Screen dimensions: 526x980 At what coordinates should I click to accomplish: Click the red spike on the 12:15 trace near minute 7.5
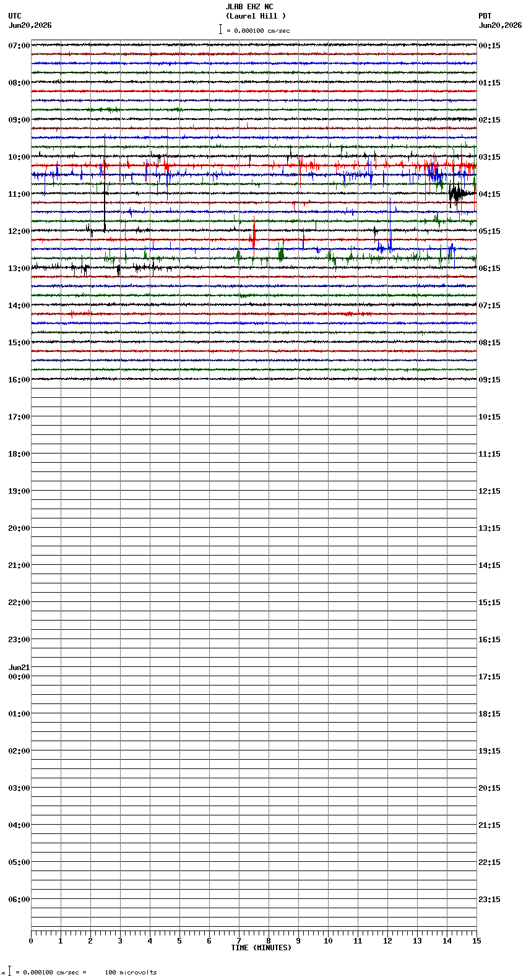(253, 238)
